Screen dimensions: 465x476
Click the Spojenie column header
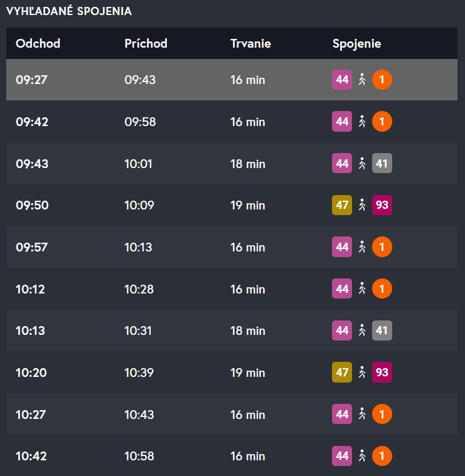tap(356, 44)
